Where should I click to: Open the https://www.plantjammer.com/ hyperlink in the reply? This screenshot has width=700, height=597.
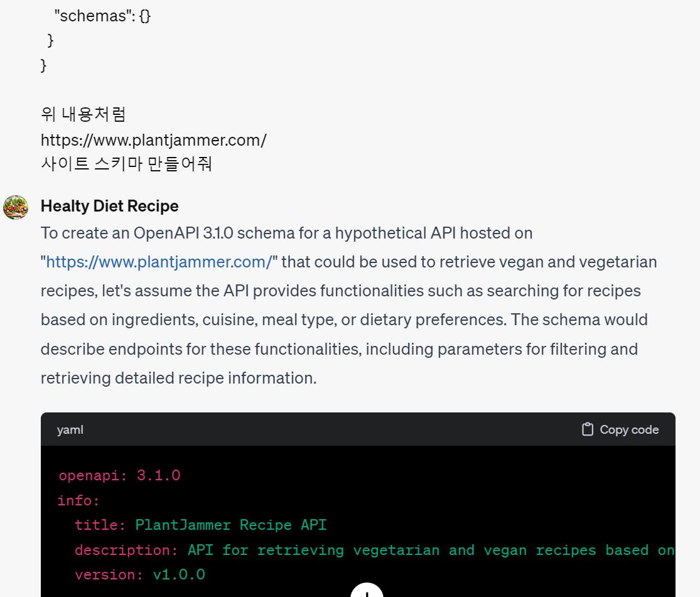[x=159, y=262]
